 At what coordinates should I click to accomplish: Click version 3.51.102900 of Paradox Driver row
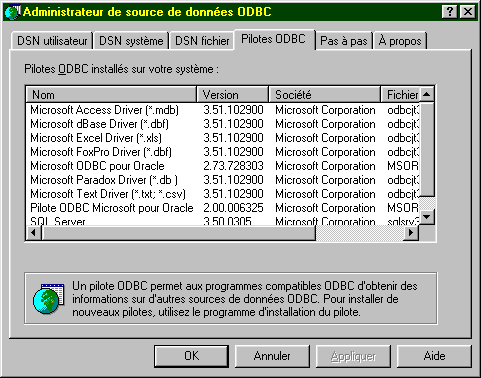click(233, 180)
